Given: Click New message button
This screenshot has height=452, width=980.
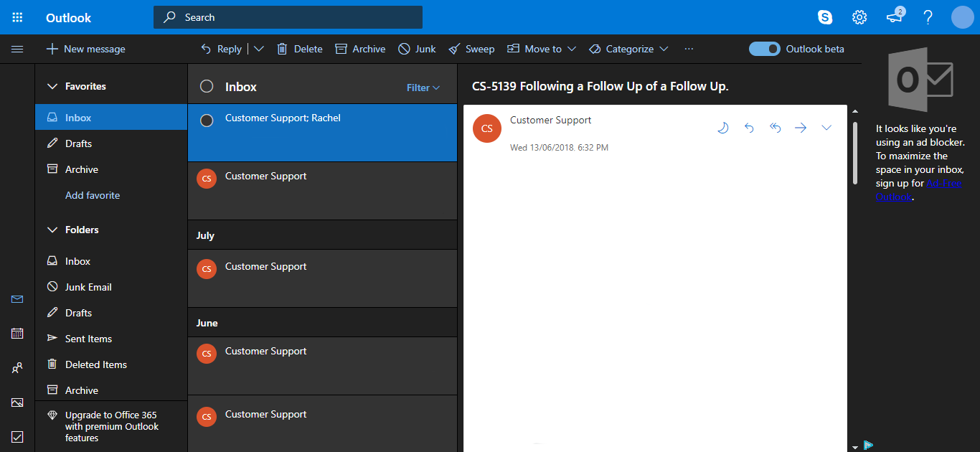Looking at the screenshot, I should coord(85,49).
